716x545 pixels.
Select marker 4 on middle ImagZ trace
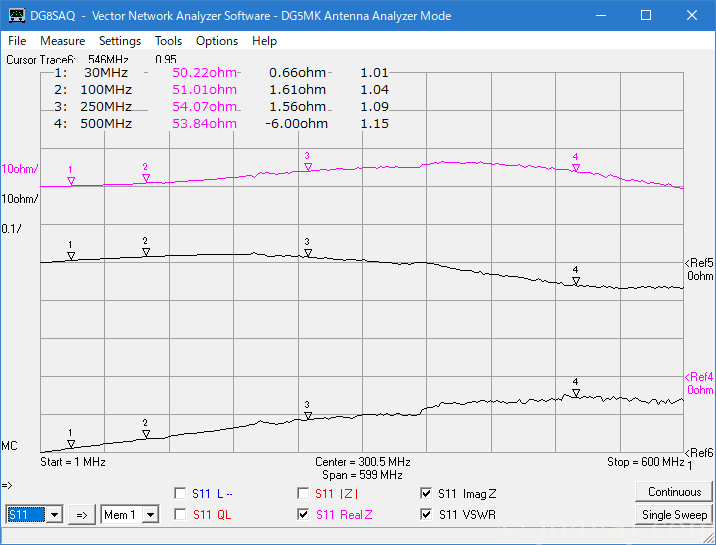(576, 281)
